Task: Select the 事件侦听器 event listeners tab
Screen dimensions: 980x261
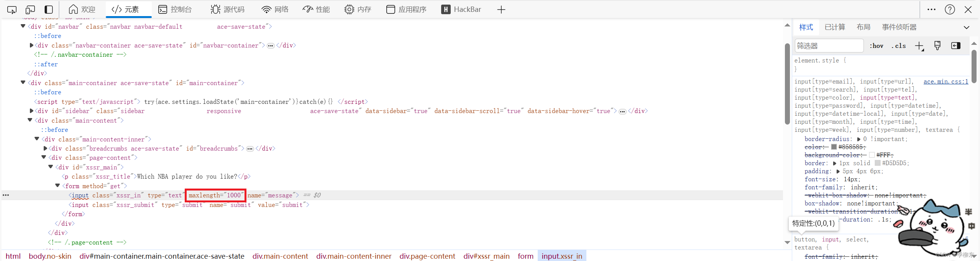Action: pyautogui.click(x=899, y=27)
